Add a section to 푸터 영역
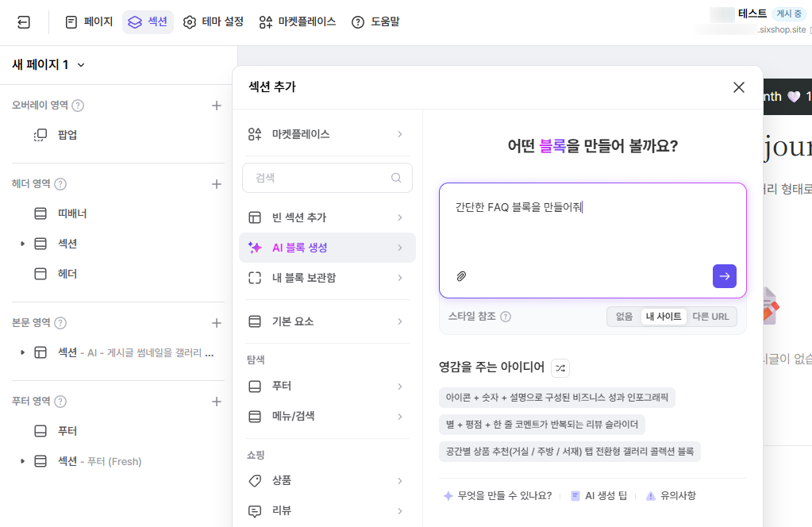The image size is (812, 527). click(217, 402)
